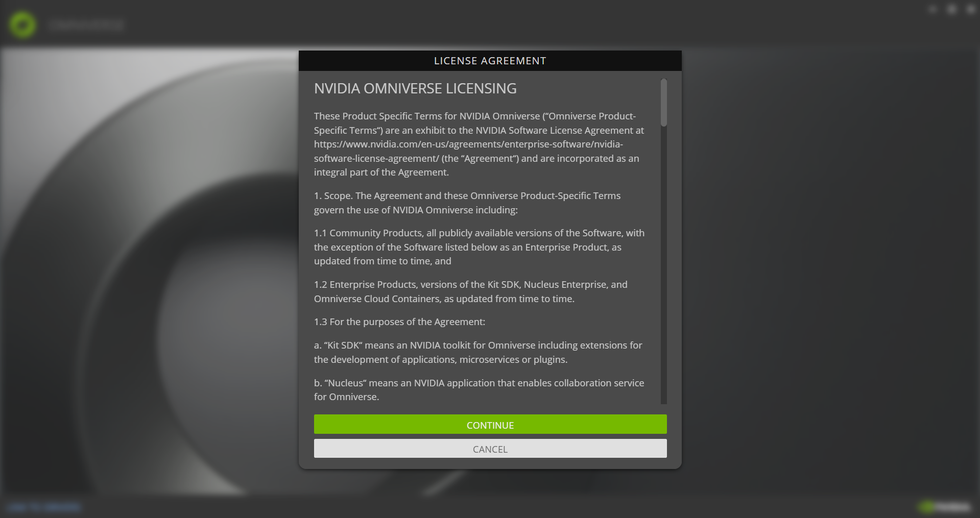The width and height of the screenshot is (980, 518).
Task: Click the '1.2 Enterprise Products' paragraph
Action: (471, 291)
